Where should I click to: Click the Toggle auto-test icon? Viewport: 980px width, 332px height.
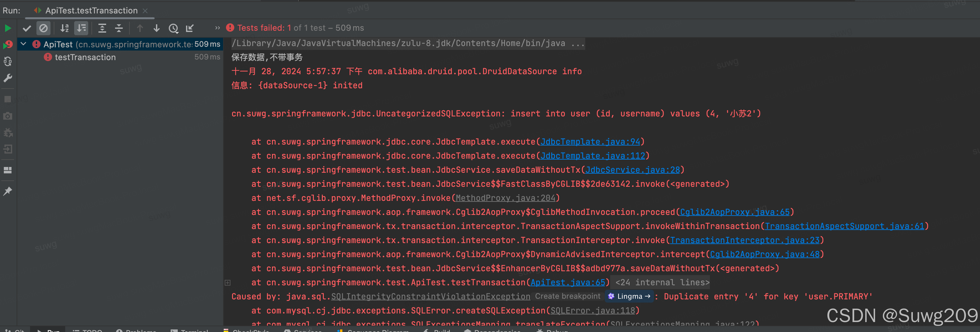(x=8, y=61)
